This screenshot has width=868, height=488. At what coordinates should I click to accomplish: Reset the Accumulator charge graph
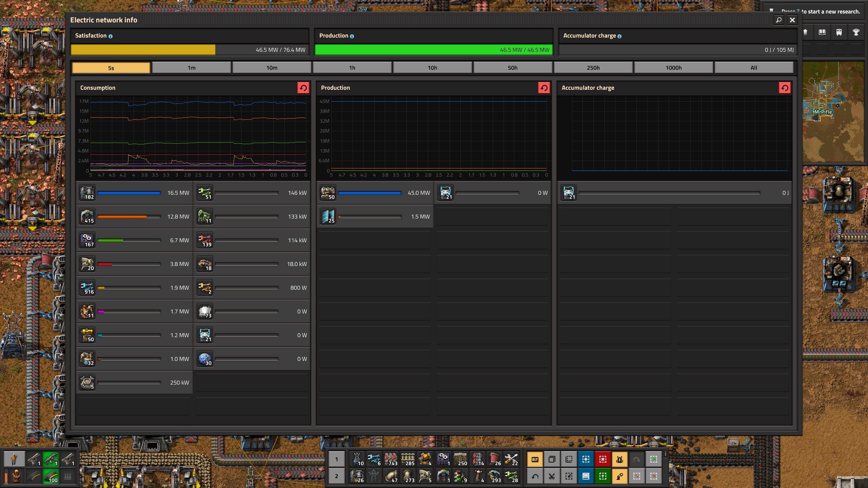pyautogui.click(x=785, y=88)
